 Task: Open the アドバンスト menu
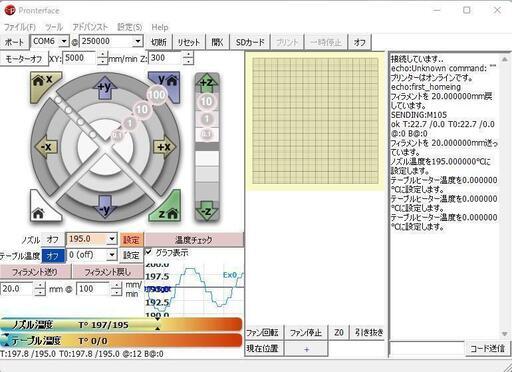tap(90, 27)
